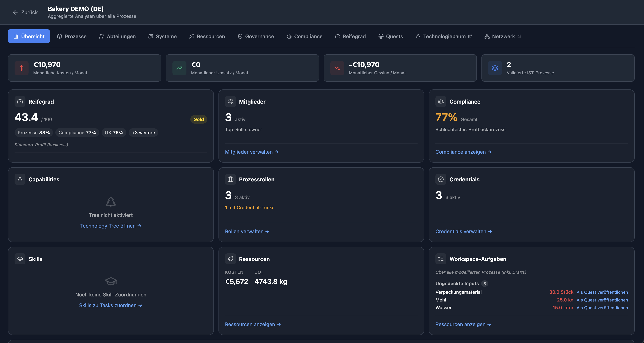Open Compliance anzeigen link
Viewport: 644px width, 343px height.
click(x=463, y=152)
